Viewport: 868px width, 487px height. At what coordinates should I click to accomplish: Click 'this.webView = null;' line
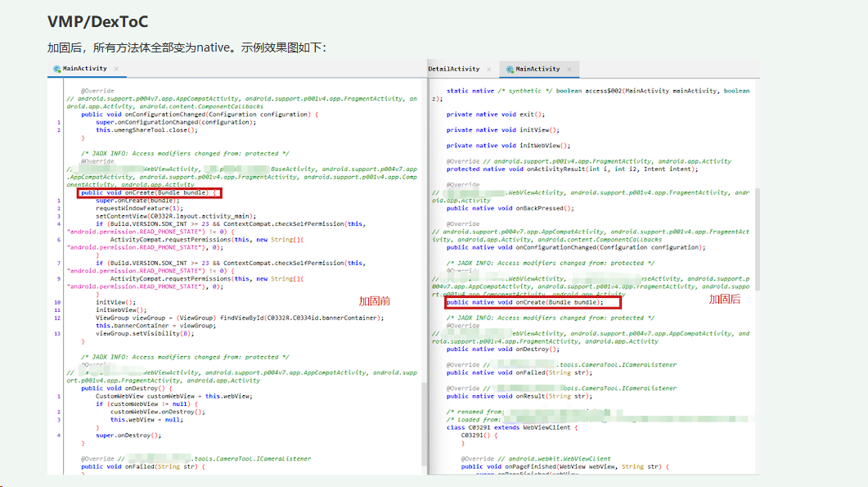[146, 420]
